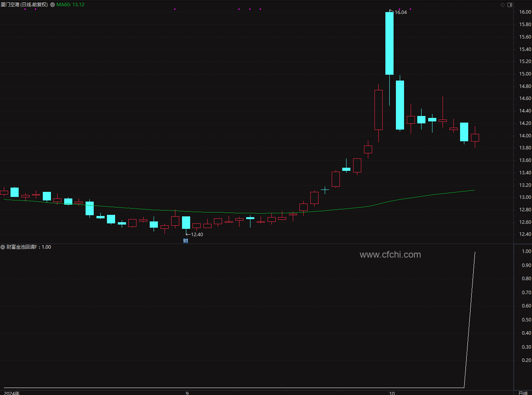Click the 财富金池回调F : 1.00 indicator label

[29, 247]
